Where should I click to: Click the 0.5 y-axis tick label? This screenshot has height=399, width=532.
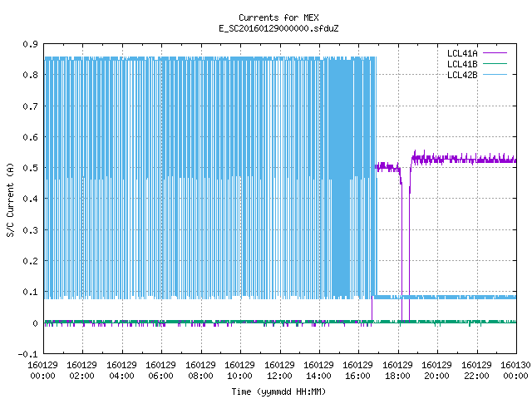pos(30,168)
